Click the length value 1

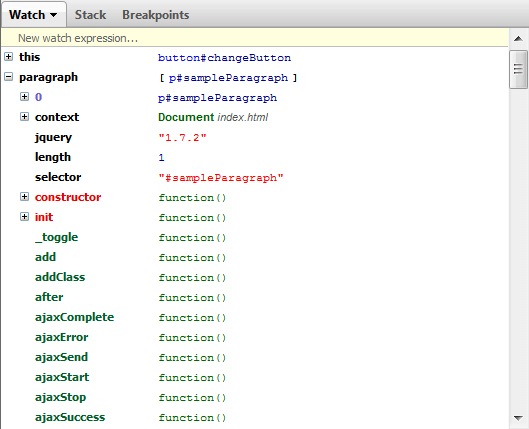pyautogui.click(x=161, y=158)
